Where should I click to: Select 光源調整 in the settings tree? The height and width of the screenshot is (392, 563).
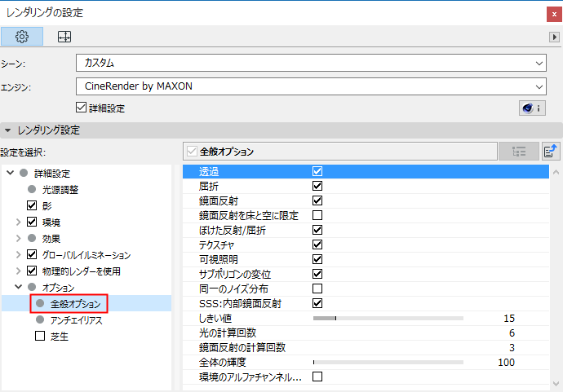pyautogui.click(x=60, y=189)
